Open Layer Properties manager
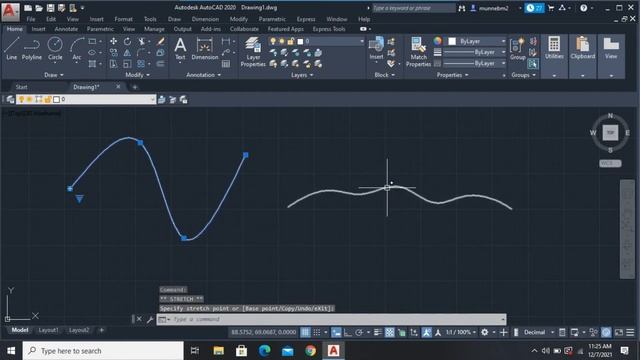This screenshot has width=640, height=360. (253, 51)
